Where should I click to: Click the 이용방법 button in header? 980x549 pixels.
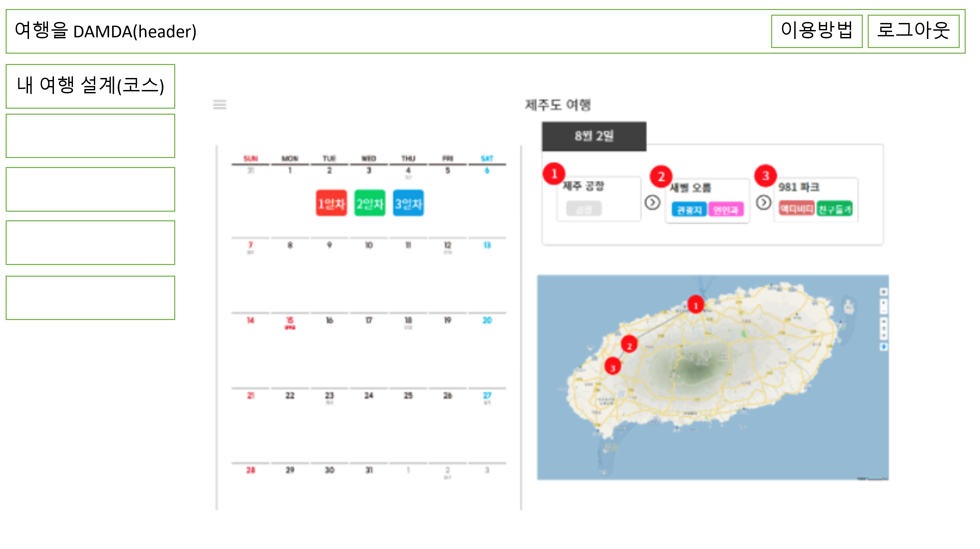(x=816, y=31)
